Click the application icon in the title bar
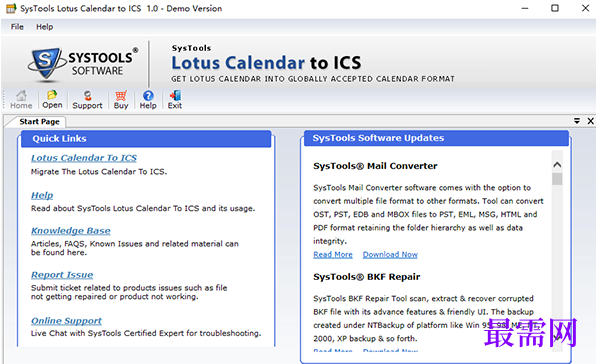The height and width of the screenshot is (364, 596). coord(11,8)
